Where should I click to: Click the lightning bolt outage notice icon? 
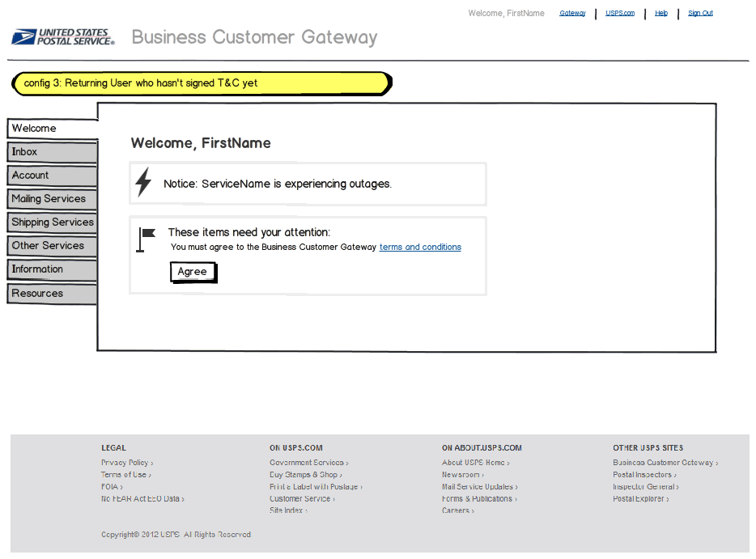click(143, 182)
